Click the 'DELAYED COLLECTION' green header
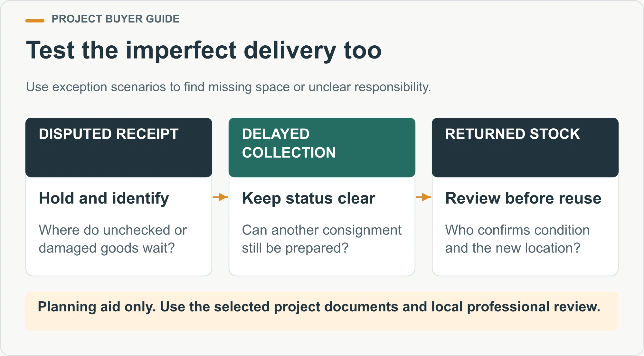644x356 pixels. click(x=322, y=147)
